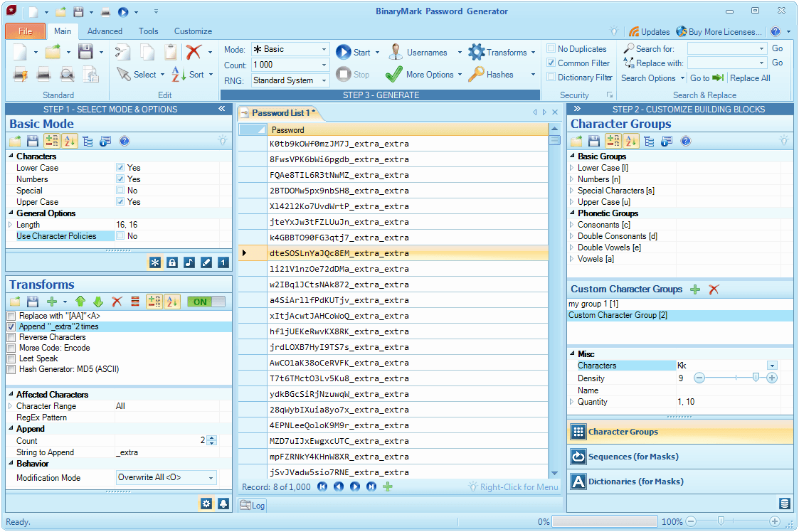Select the music note mode icon
799x532 pixels.
click(x=189, y=262)
